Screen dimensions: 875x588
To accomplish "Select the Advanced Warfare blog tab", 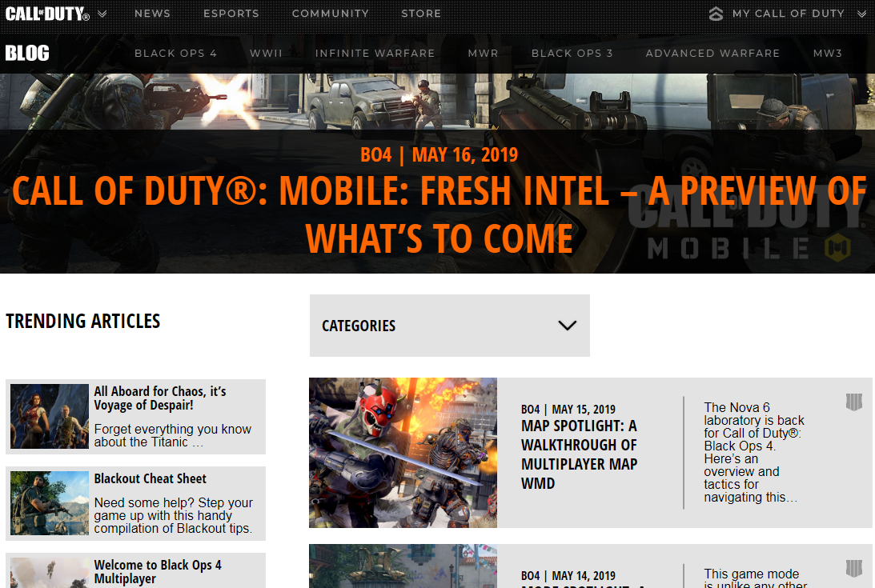I will click(x=712, y=53).
